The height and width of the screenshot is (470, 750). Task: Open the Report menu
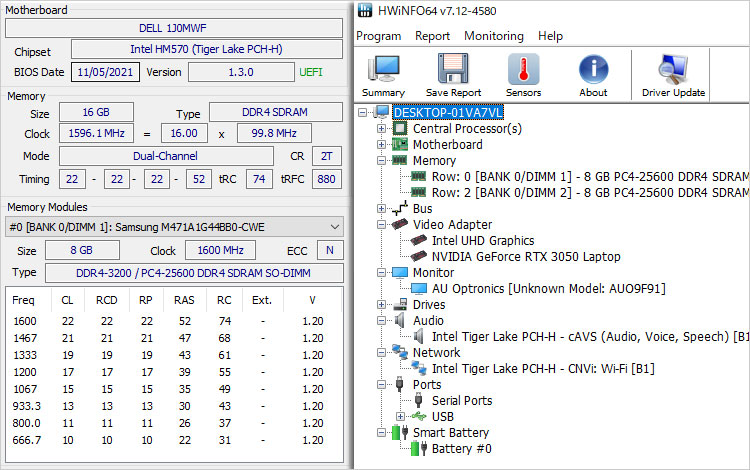(x=432, y=36)
